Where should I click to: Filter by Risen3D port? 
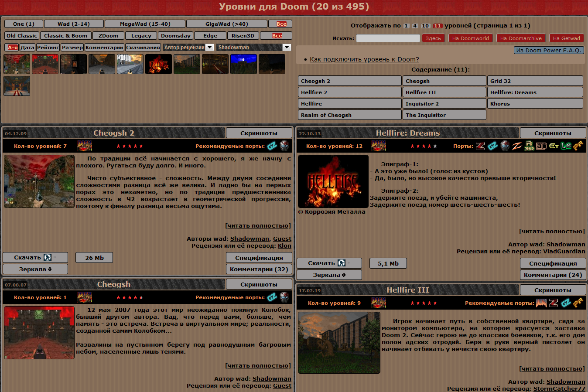[243, 36]
